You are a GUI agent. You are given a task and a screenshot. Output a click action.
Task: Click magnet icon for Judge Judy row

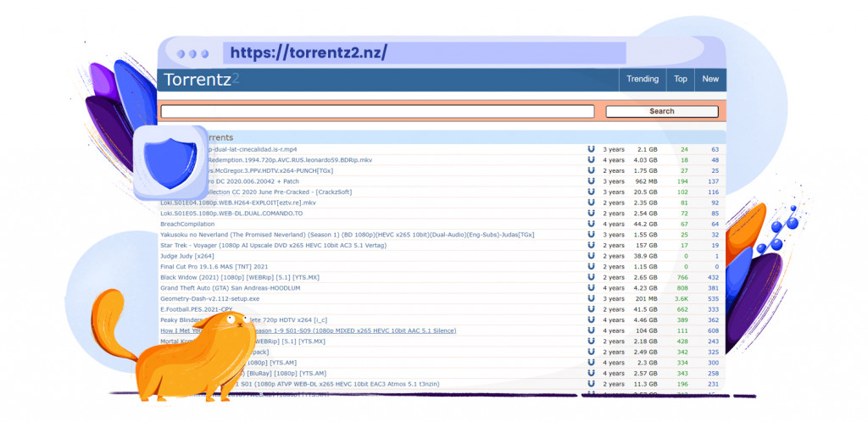[591, 256]
